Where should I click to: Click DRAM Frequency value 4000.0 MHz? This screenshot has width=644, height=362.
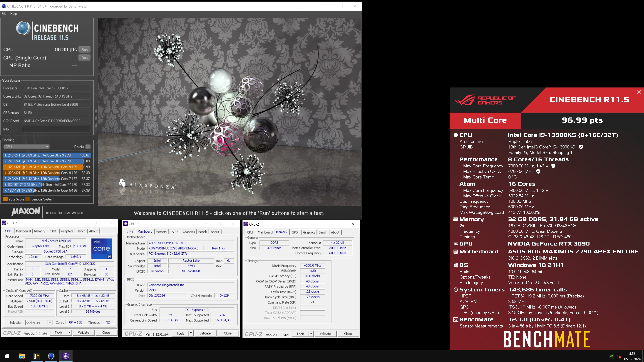(312, 265)
